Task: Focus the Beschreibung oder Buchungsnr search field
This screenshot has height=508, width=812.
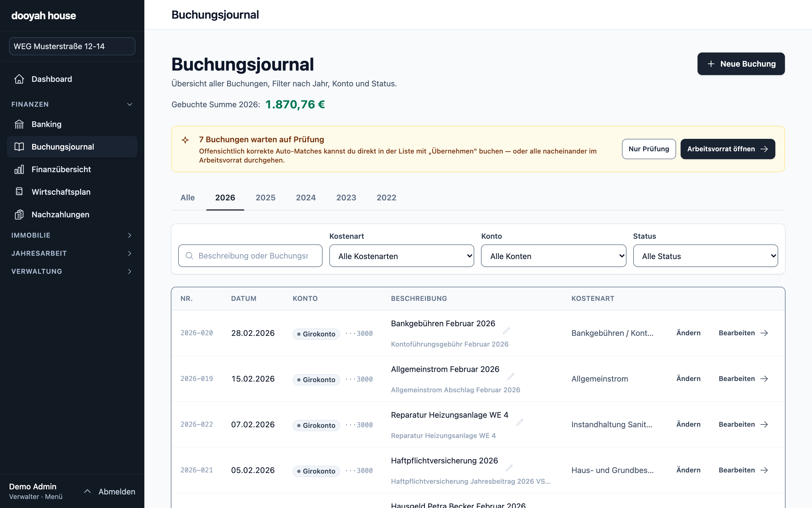Action: [250, 256]
